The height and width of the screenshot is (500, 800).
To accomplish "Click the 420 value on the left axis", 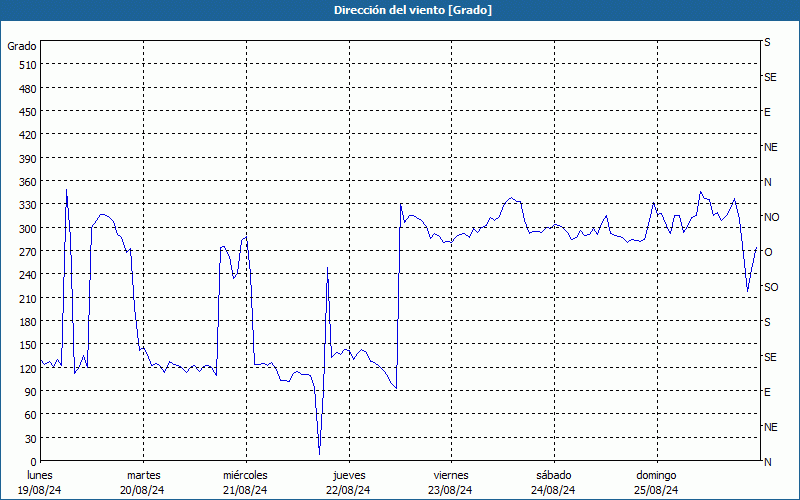I will (28, 135).
